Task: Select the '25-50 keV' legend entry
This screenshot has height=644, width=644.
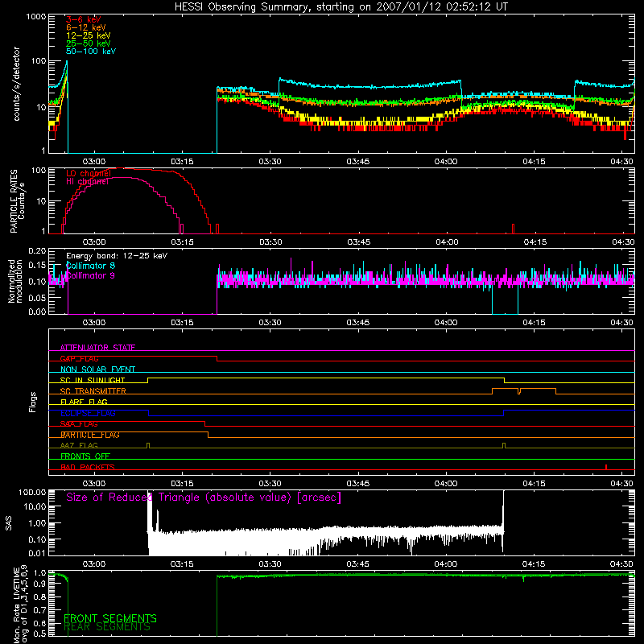Action: (x=89, y=43)
